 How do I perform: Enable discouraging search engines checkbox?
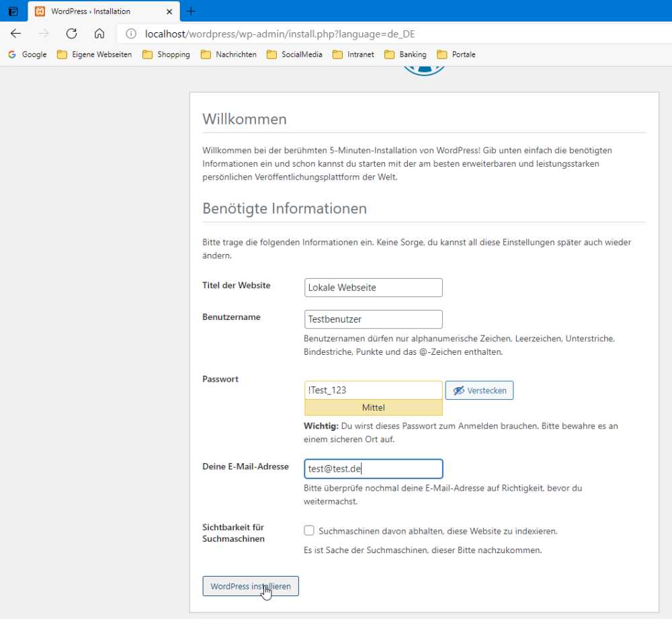[x=309, y=531]
